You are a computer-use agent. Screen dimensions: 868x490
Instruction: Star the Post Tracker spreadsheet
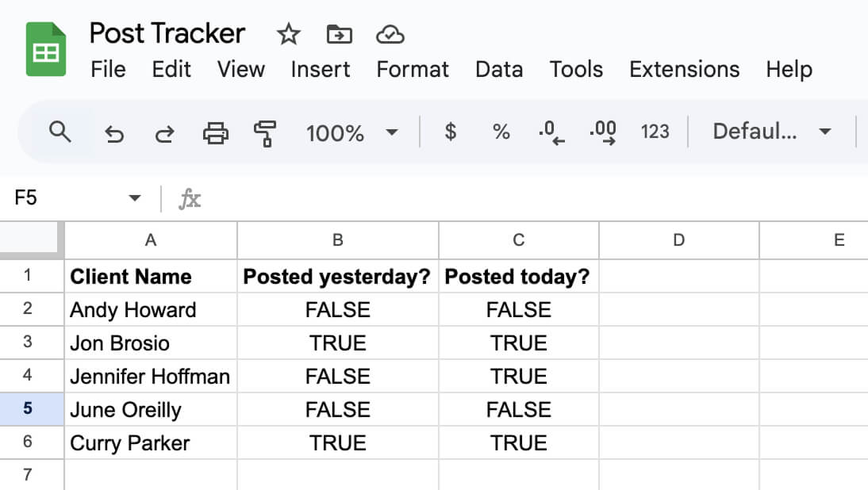(288, 34)
